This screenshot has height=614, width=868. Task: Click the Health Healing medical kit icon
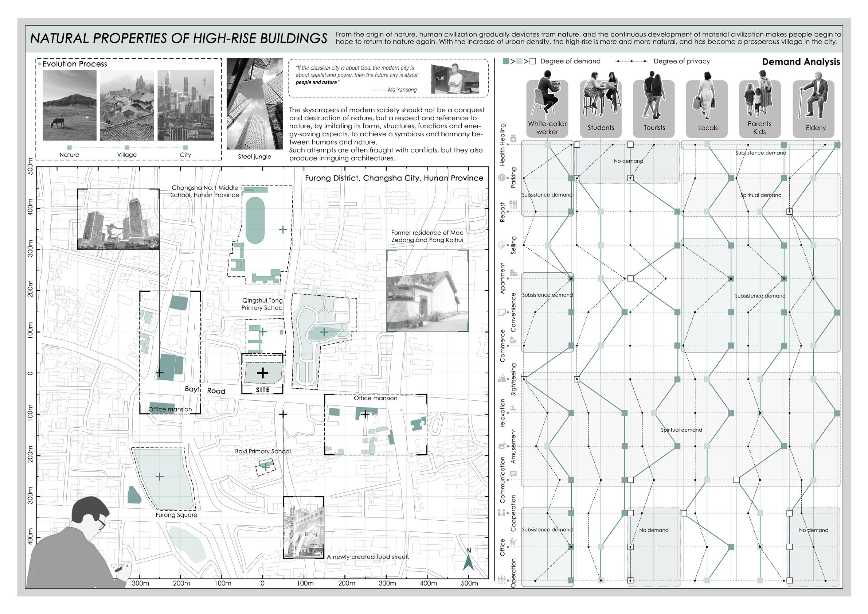(x=513, y=139)
